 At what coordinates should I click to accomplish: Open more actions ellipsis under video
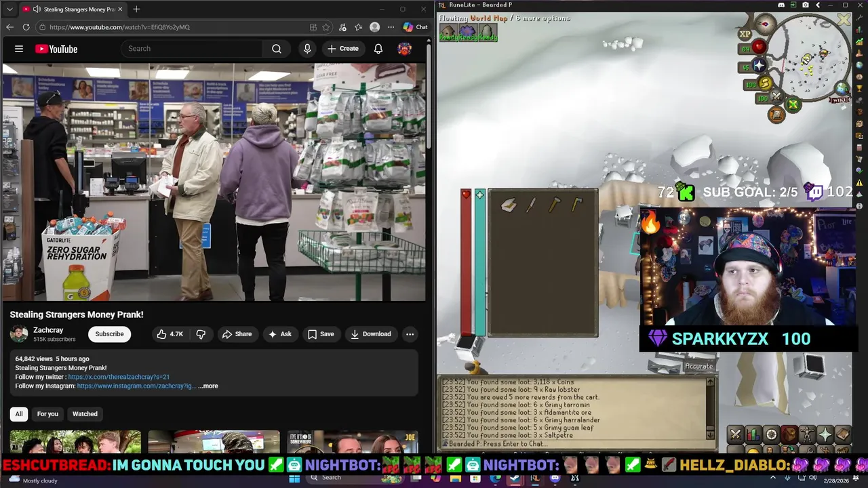click(410, 334)
